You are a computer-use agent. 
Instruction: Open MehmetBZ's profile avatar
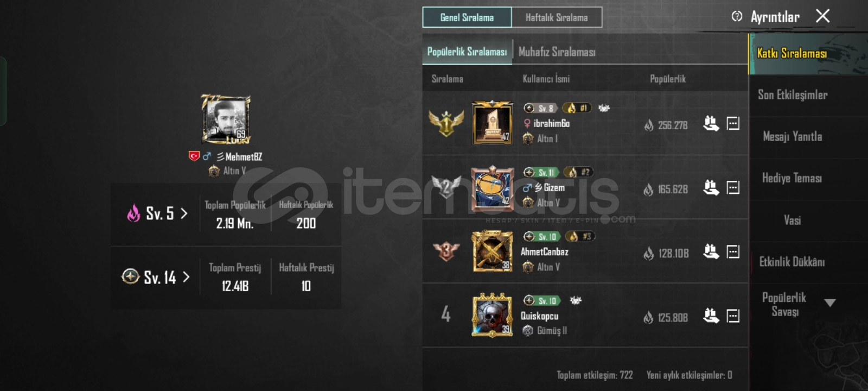tap(226, 119)
